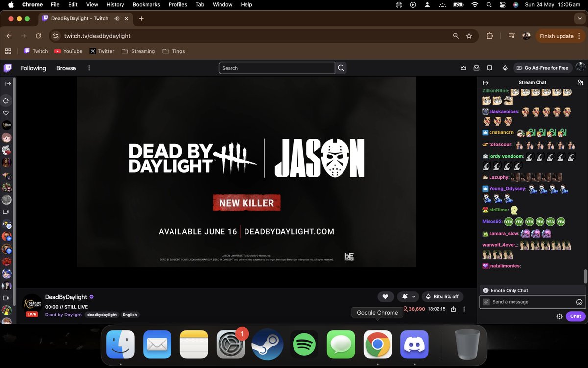
Task: Click the sidebar crosshair sort icon
Action: 6,100
